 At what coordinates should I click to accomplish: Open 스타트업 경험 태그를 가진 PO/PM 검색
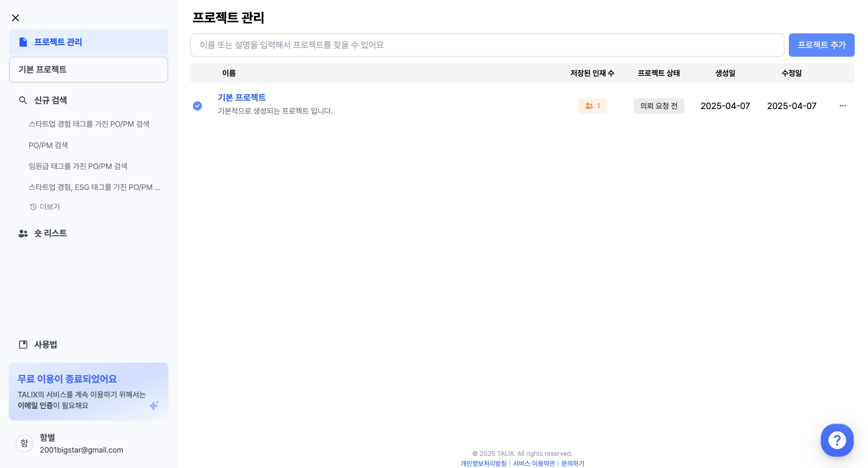pyautogui.click(x=89, y=124)
